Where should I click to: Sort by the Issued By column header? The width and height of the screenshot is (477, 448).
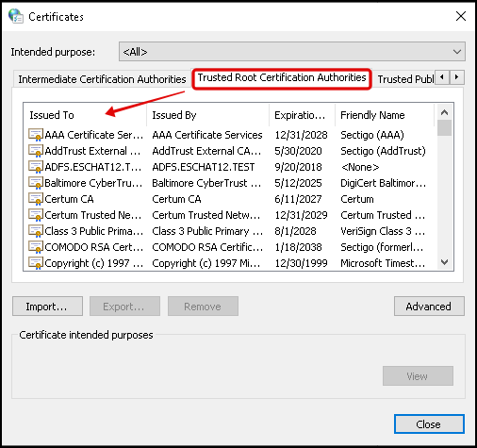(x=207, y=115)
